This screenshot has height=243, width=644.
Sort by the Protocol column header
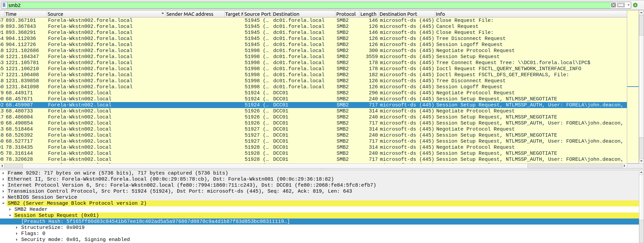point(346,14)
